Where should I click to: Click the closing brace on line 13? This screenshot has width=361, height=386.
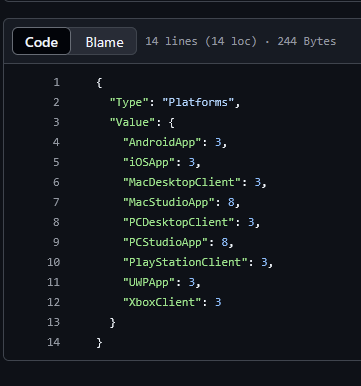pos(112,323)
